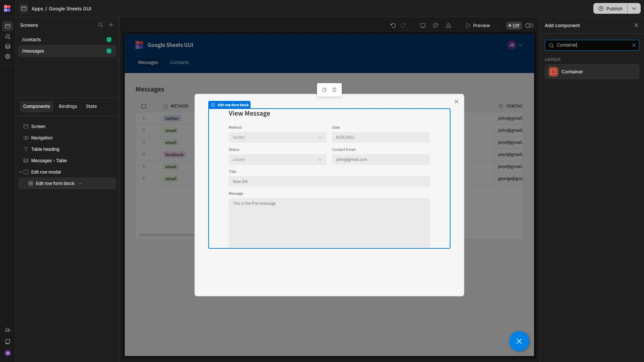The width and height of the screenshot is (644, 362).
Task: Open the JD user menu chevron
Action: [x=521, y=45]
